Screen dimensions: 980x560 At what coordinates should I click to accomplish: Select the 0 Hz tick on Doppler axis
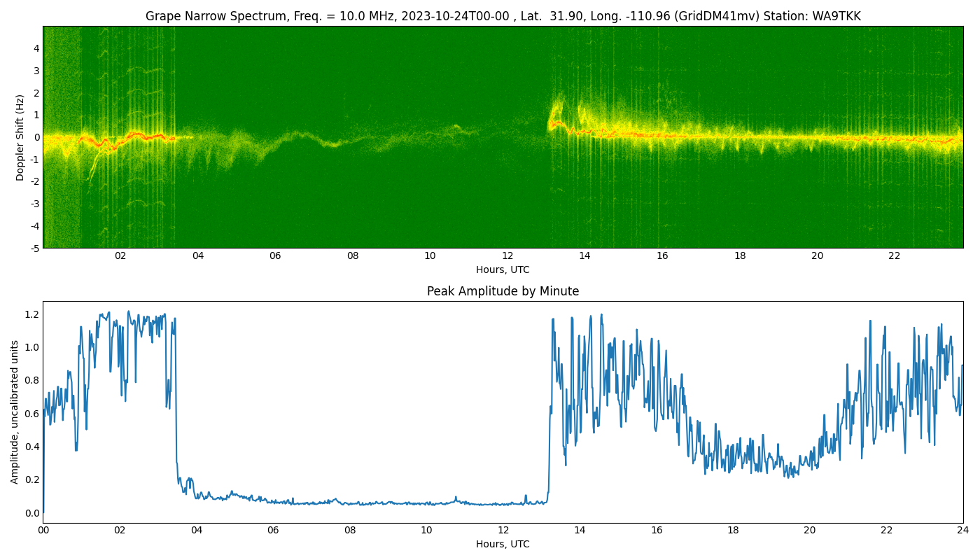(36, 137)
